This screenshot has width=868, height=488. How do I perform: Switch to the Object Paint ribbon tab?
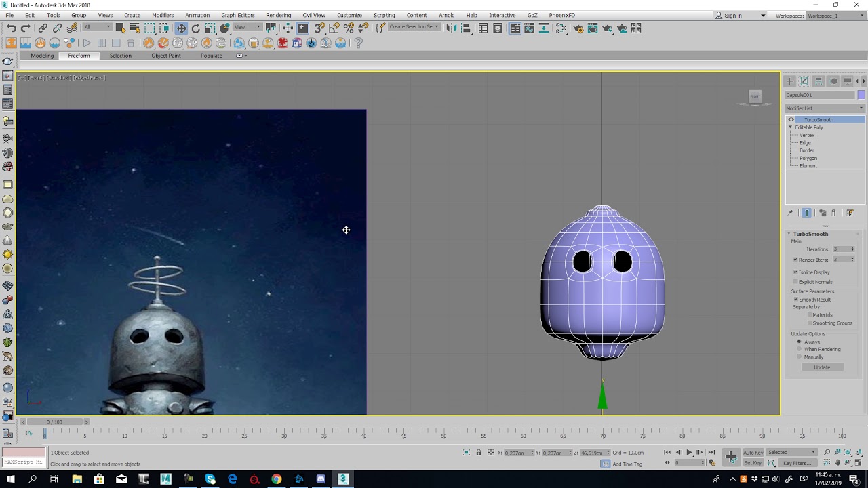[x=166, y=56]
